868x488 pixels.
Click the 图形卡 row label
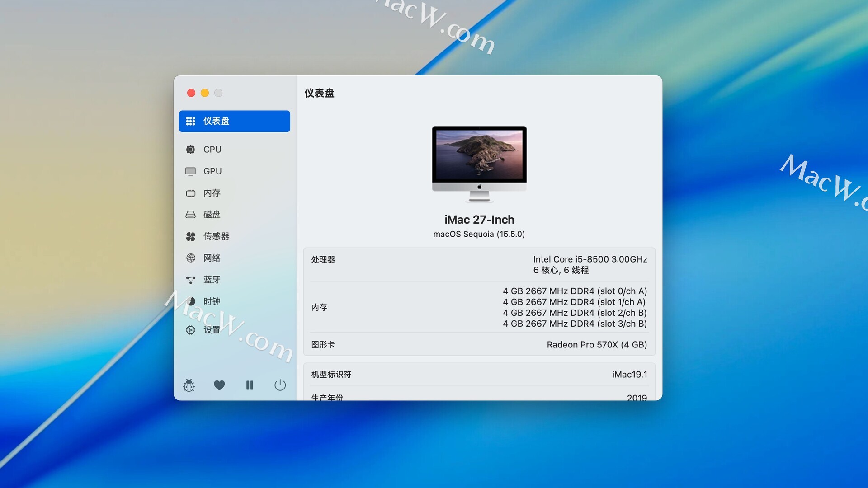323,345
